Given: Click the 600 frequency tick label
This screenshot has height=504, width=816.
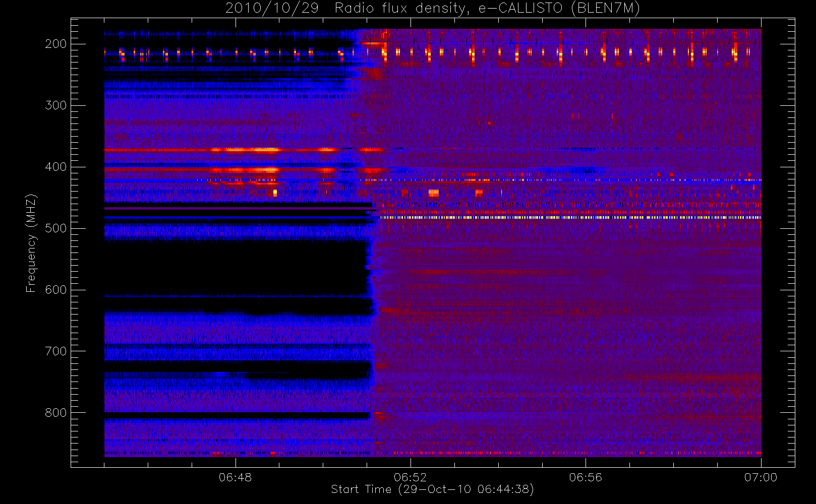Looking at the screenshot, I should pos(56,290).
